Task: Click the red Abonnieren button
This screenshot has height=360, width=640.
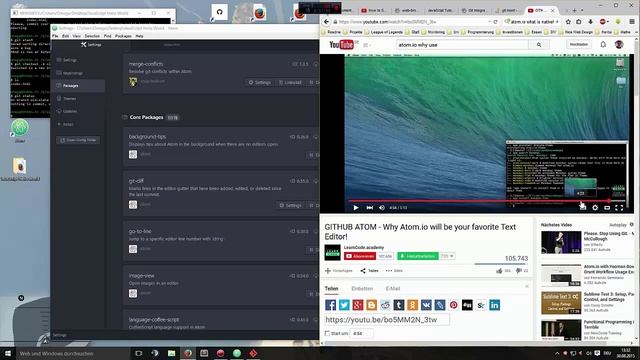Action: point(360,256)
